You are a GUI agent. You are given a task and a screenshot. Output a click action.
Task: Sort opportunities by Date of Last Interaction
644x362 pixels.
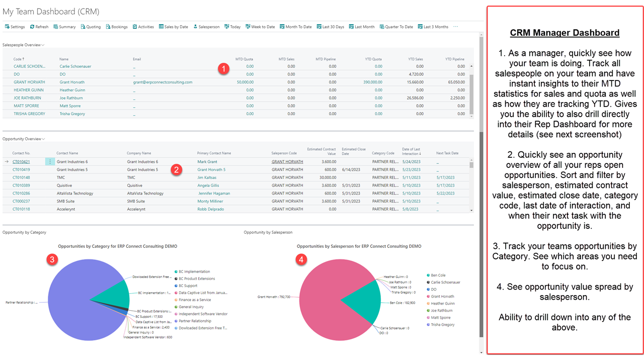tap(412, 151)
